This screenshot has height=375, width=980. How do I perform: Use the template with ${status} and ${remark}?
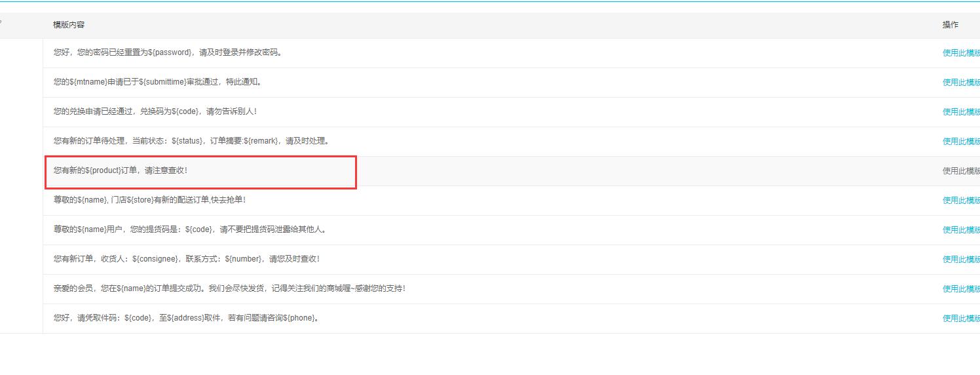pyautogui.click(x=961, y=142)
